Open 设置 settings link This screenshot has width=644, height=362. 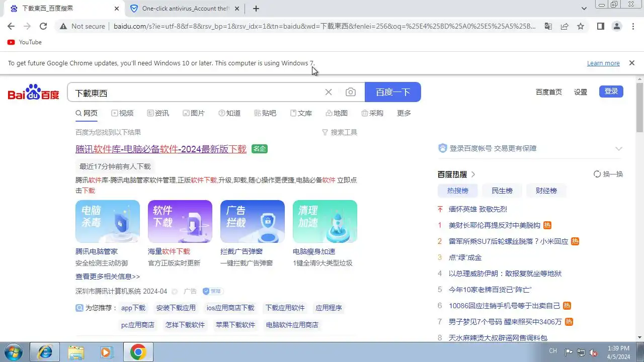[581, 92]
